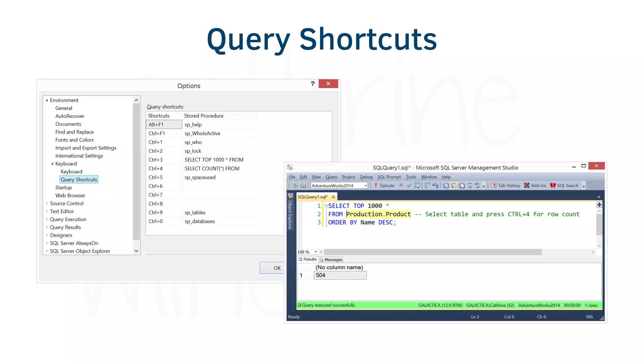Expand the SQL Server AlwaysOn node
The width and height of the screenshot is (644, 362).
pyautogui.click(x=47, y=243)
